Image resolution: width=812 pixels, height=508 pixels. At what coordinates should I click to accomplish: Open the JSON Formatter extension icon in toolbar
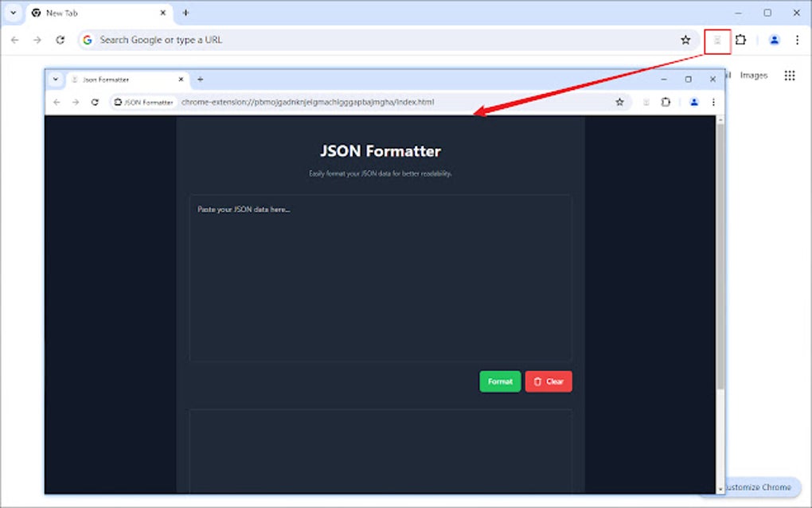pos(716,39)
